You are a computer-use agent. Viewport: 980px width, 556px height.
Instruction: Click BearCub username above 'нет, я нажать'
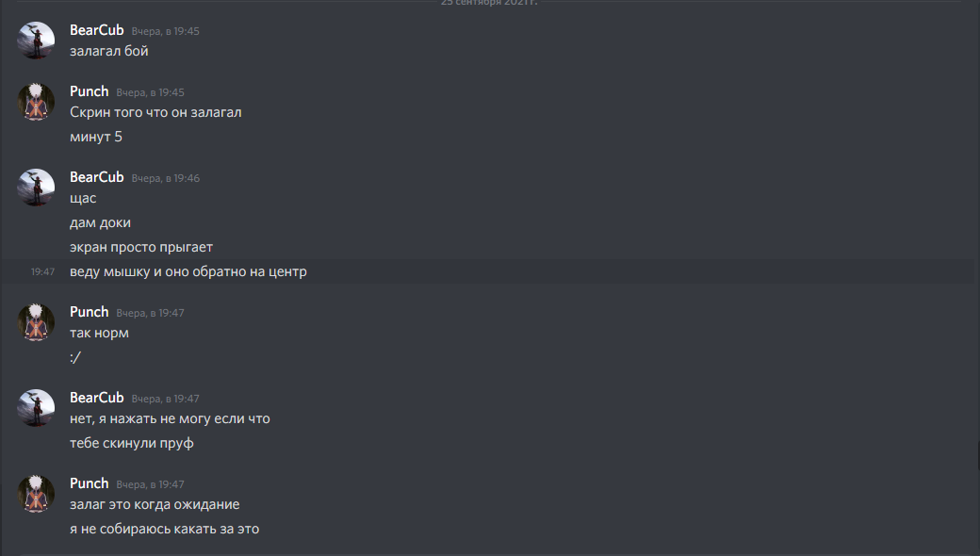[97, 398]
